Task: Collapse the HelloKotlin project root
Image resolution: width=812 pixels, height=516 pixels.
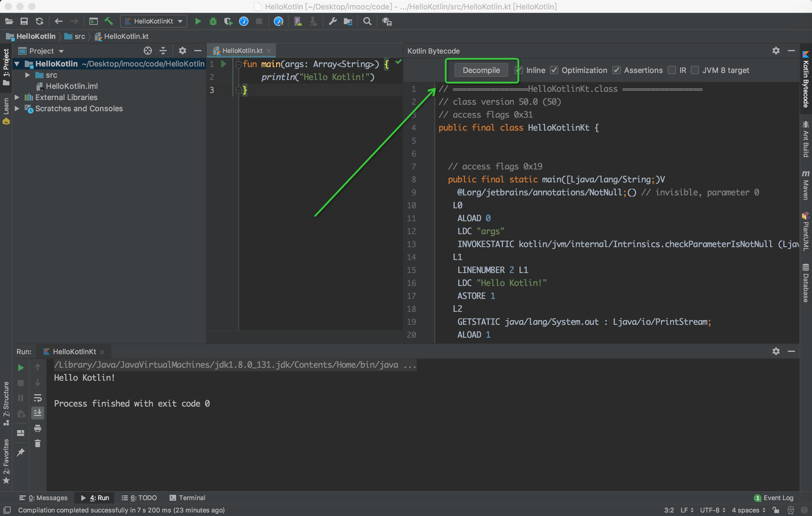Action: (17, 64)
